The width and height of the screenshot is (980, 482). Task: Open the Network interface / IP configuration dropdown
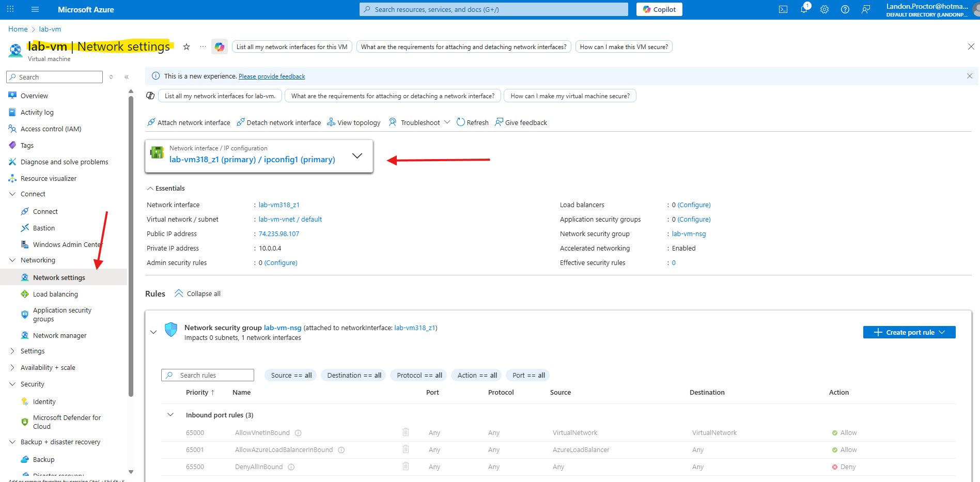point(259,156)
